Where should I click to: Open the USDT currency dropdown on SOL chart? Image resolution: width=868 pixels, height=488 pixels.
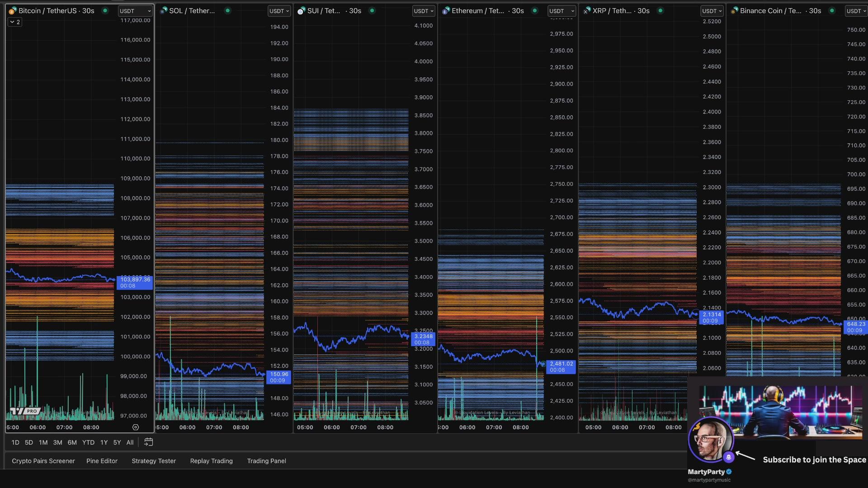coord(279,11)
